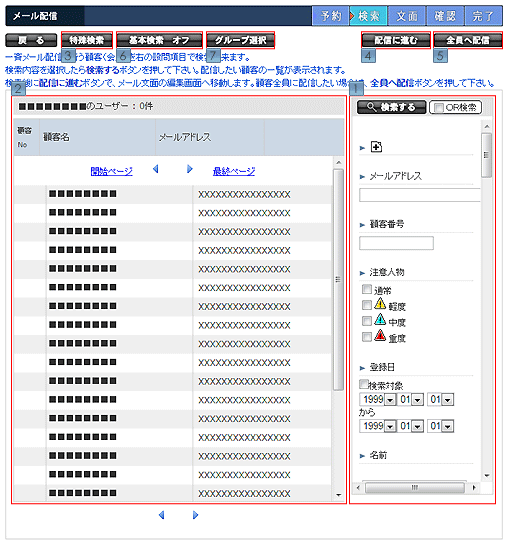Switch to the 文面 step tab
This screenshot has width=508, height=545.
(407, 16)
